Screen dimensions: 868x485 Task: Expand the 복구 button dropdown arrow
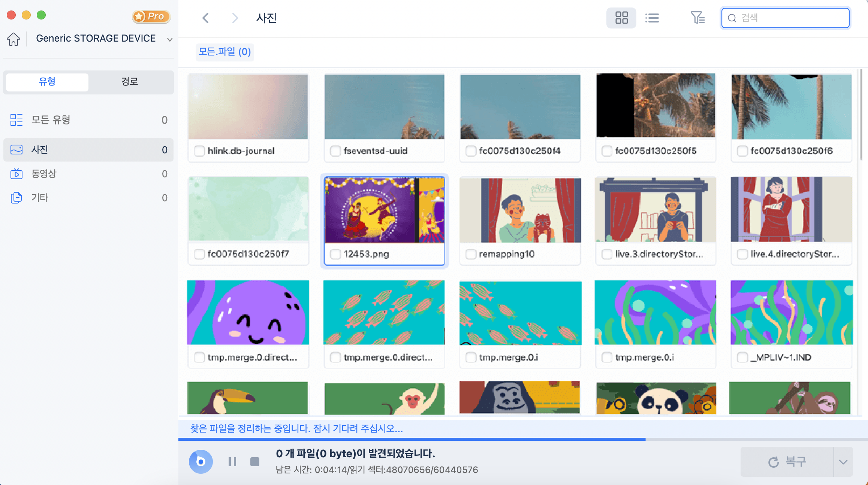844,462
